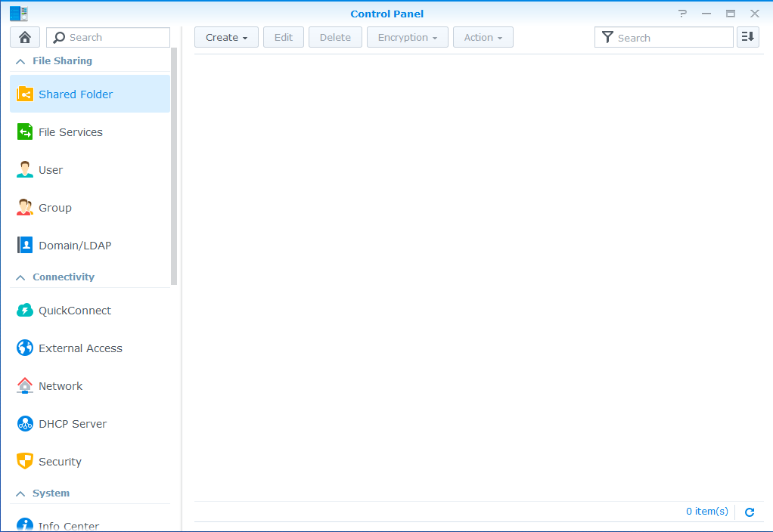Open the Security shield settings
This screenshot has width=773, height=532.
click(x=61, y=461)
